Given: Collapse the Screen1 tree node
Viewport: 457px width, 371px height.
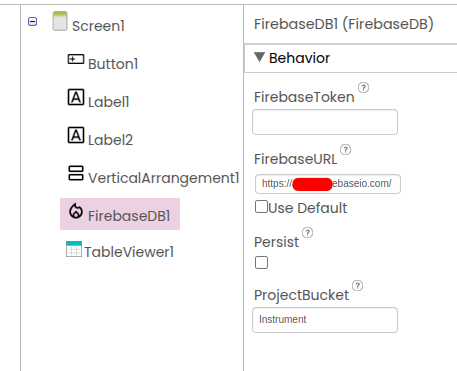Looking at the screenshot, I should pos(32,22).
